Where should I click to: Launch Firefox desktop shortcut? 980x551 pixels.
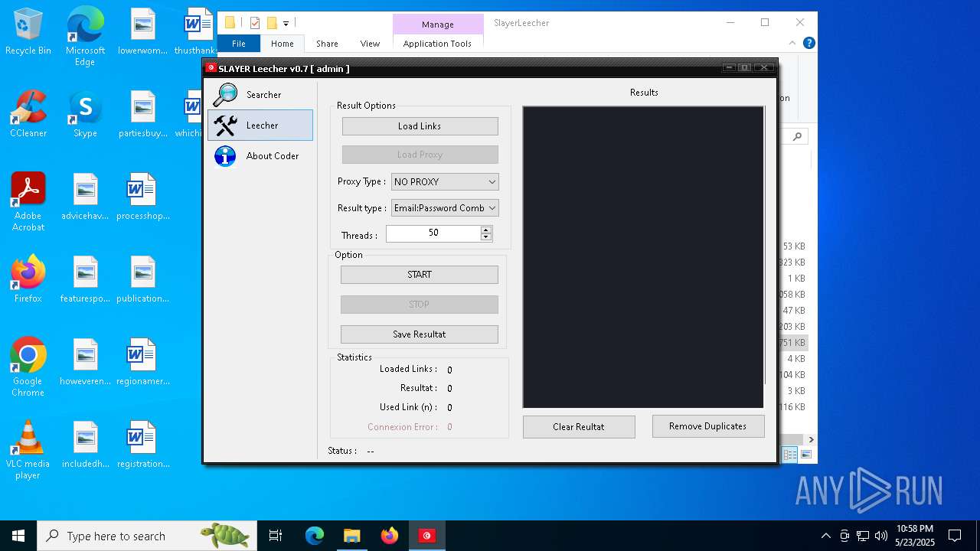coord(28,279)
